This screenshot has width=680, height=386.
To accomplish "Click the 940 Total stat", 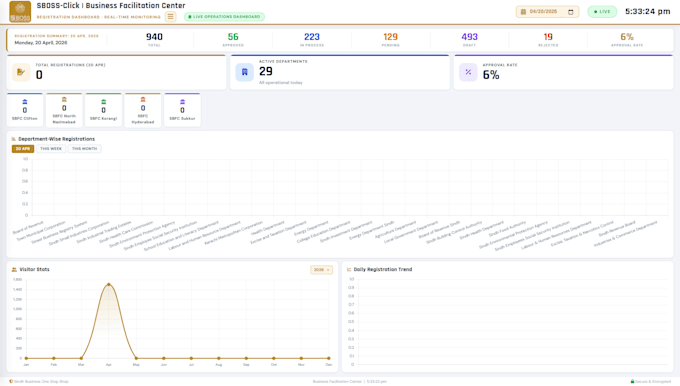I will (154, 39).
